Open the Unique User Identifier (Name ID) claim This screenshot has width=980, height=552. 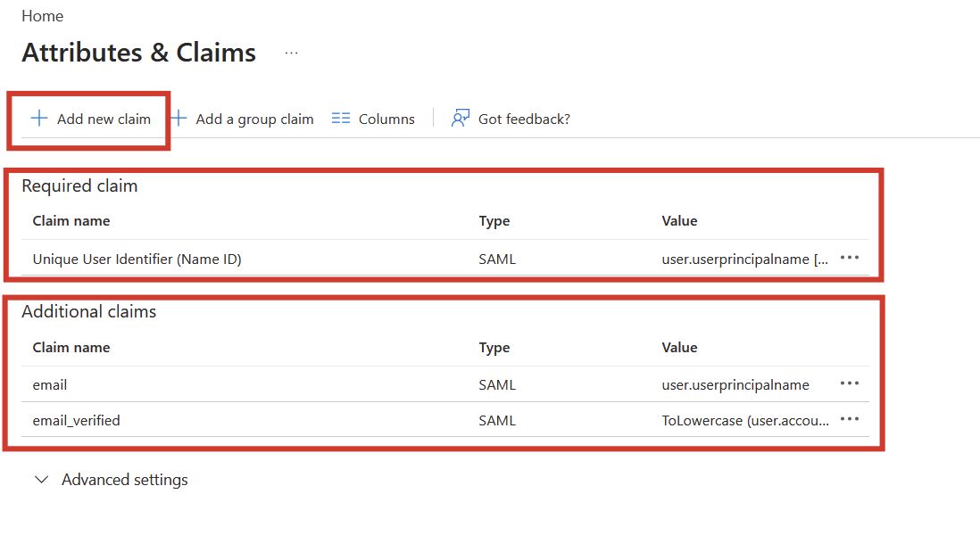137,260
